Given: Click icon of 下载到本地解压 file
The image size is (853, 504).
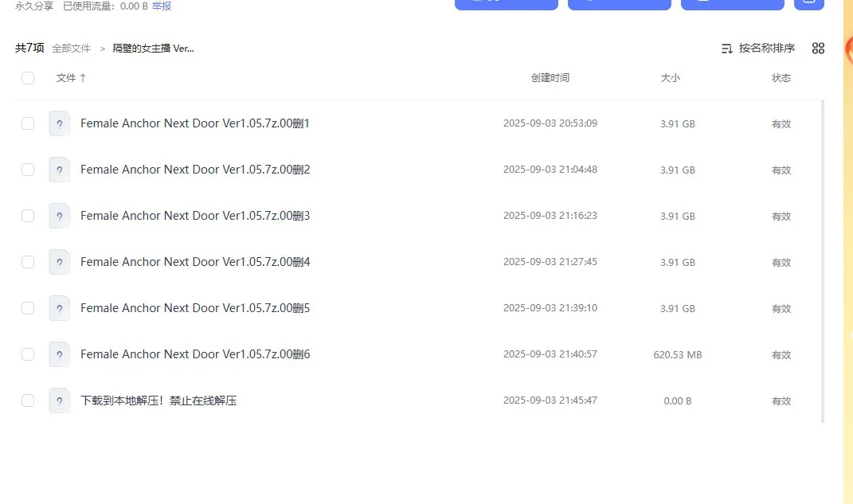Looking at the screenshot, I should (60, 400).
